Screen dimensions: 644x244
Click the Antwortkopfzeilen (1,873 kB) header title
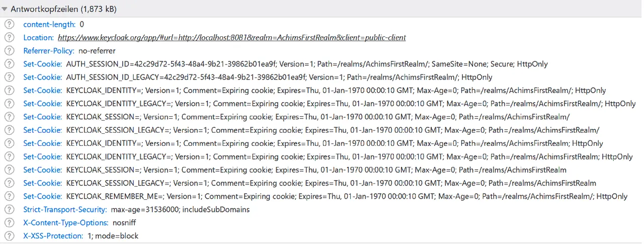(63, 9)
